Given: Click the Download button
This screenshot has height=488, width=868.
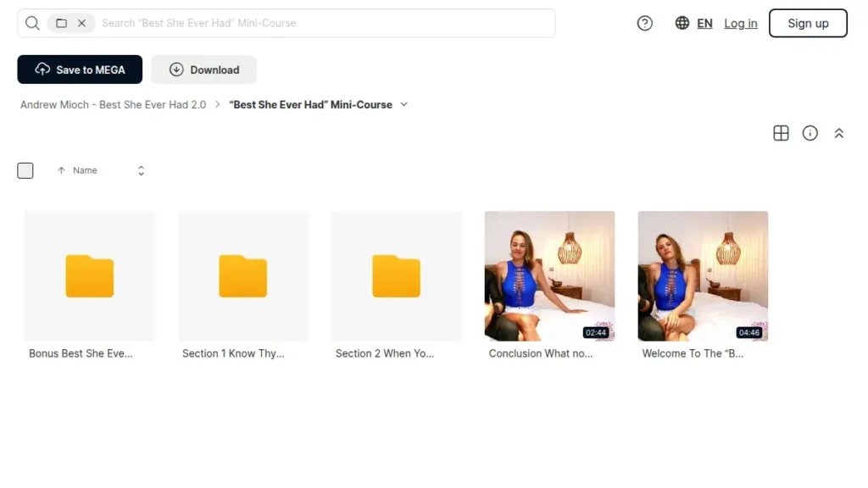Looking at the screenshot, I should 203,69.
